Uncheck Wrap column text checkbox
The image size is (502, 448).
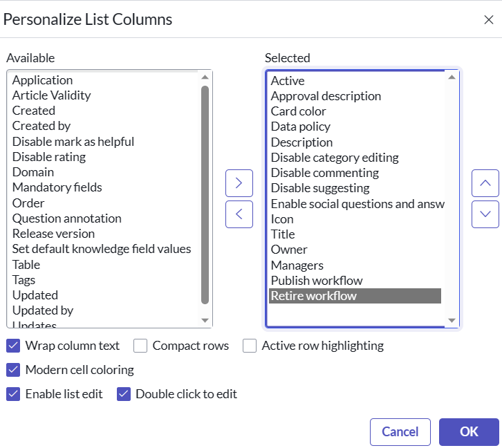coord(13,346)
